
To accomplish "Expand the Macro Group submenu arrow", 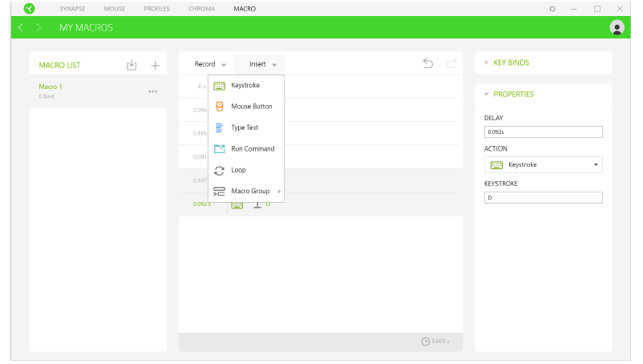I will [279, 191].
